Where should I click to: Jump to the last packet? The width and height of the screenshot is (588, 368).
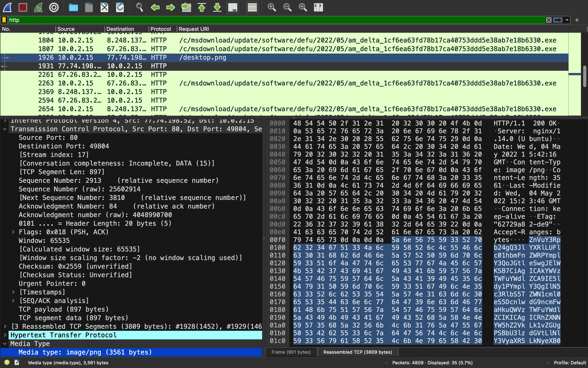tap(217, 7)
